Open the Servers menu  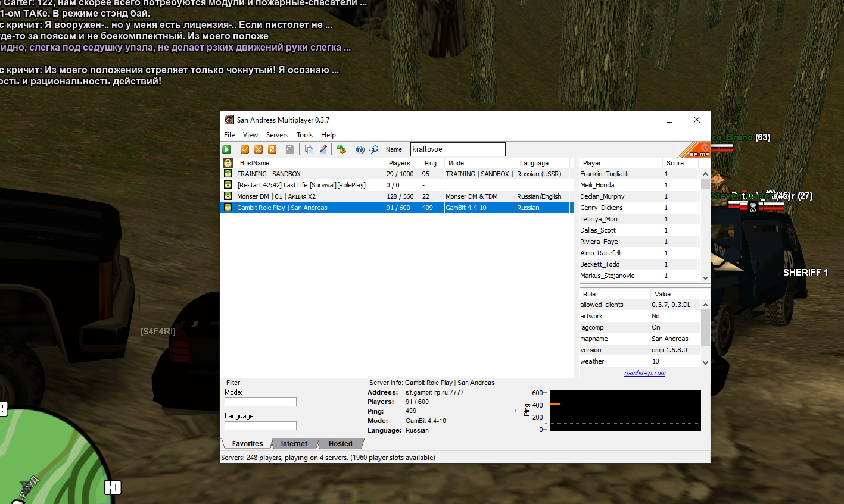(277, 135)
